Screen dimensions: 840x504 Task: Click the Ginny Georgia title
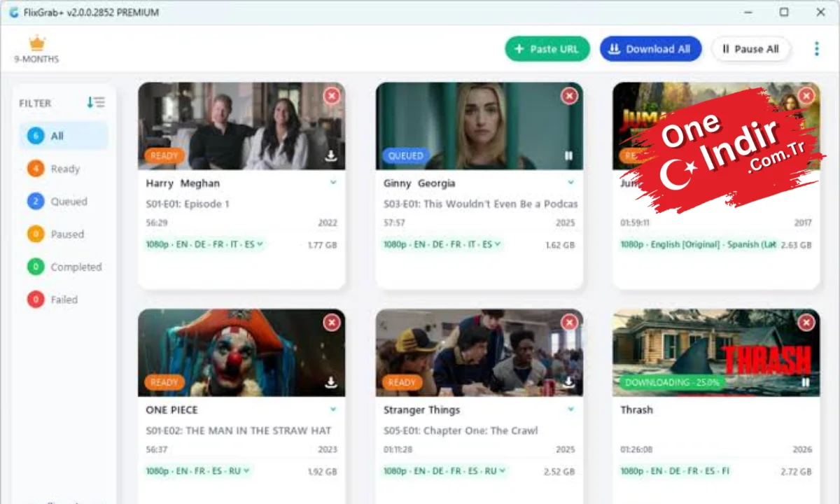(x=419, y=183)
